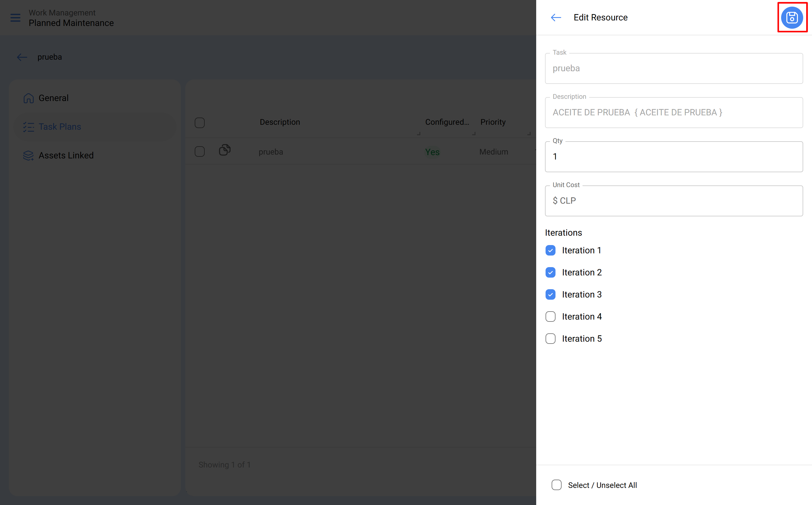Toggle the Select / Unselect All checkbox
The image size is (812, 505).
(556, 485)
